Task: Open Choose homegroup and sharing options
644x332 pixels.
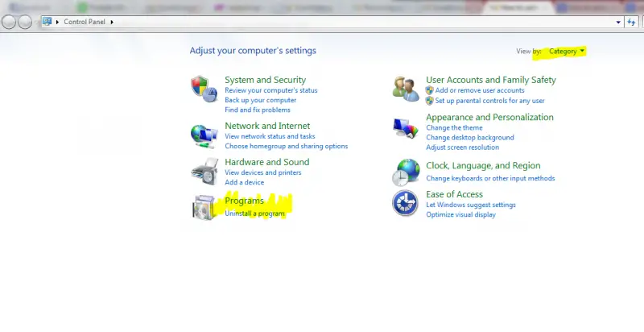Action: coord(287,147)
